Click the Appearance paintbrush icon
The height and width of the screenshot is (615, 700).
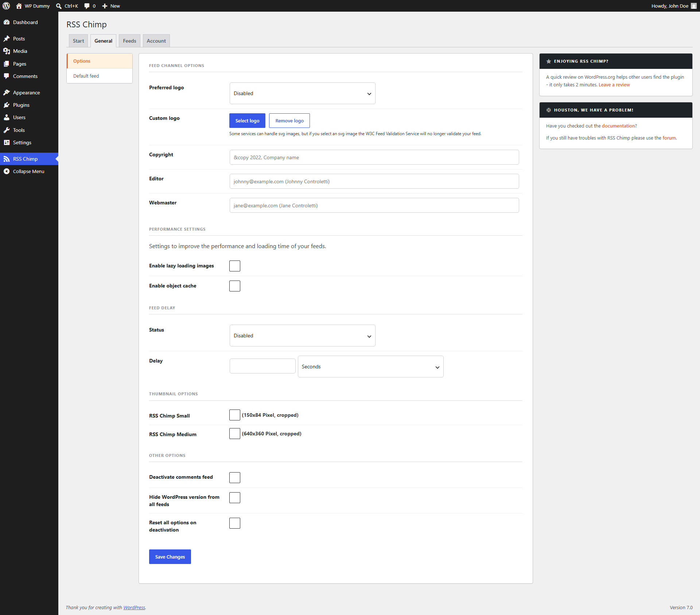[x=7, y=93]
